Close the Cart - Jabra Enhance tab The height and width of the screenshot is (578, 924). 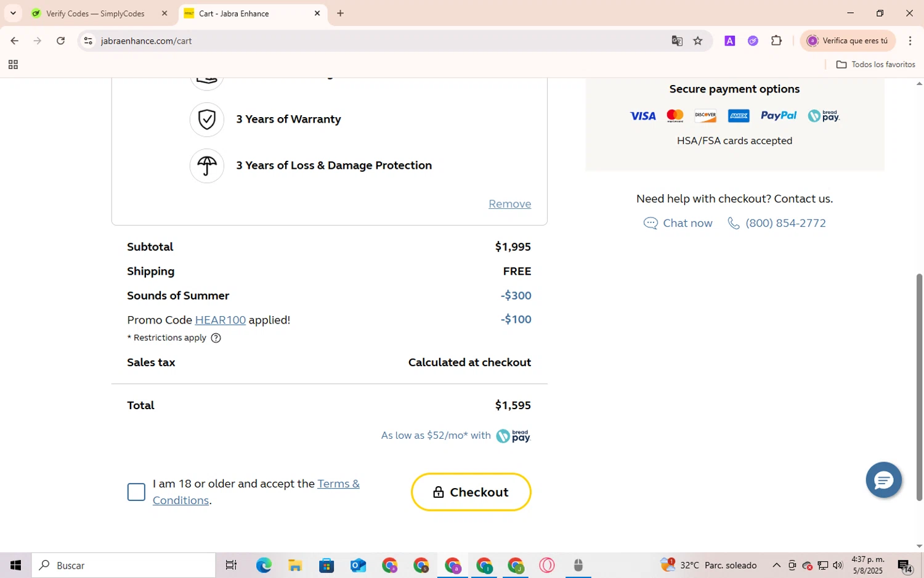[317, 14]
